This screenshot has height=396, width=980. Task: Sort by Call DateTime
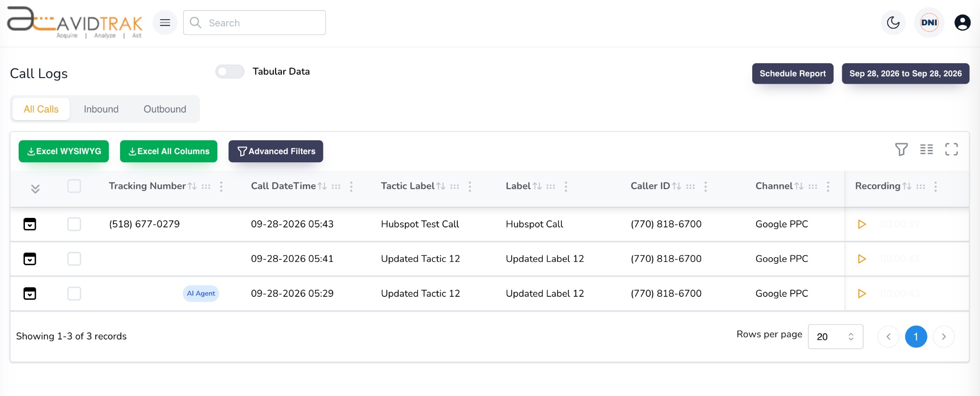tap(323, 186)
